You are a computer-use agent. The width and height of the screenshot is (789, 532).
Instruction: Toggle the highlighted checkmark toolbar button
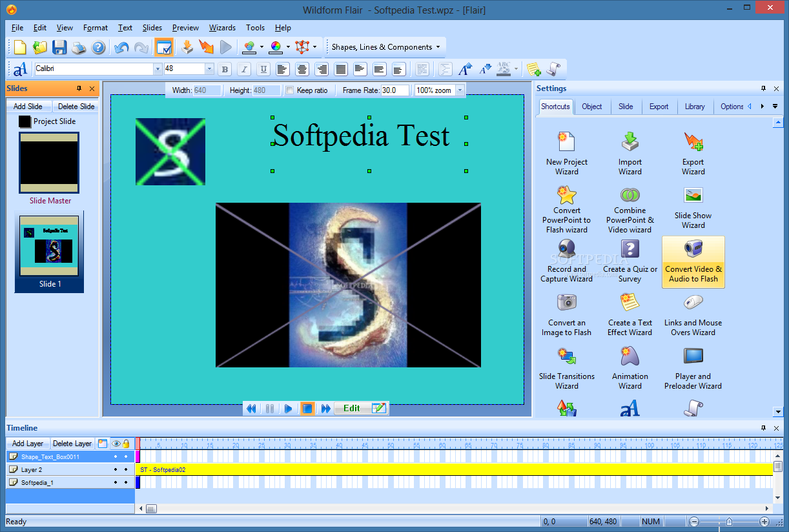tap(164, 47)
